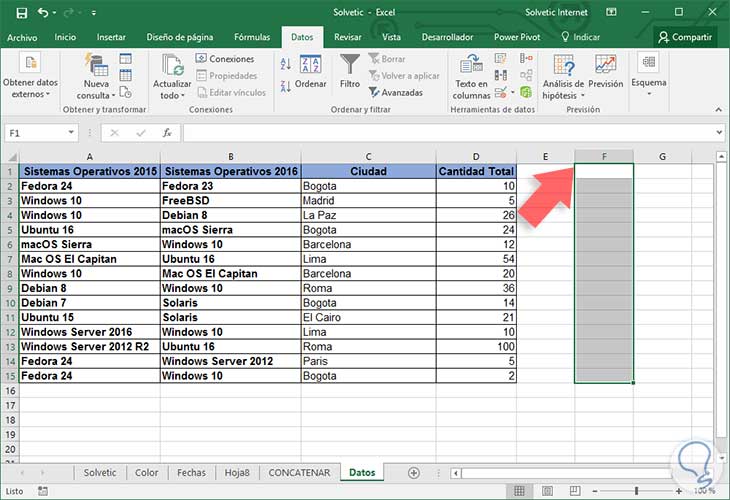Click the Análisis de hipótesis icon

(563, 65)
